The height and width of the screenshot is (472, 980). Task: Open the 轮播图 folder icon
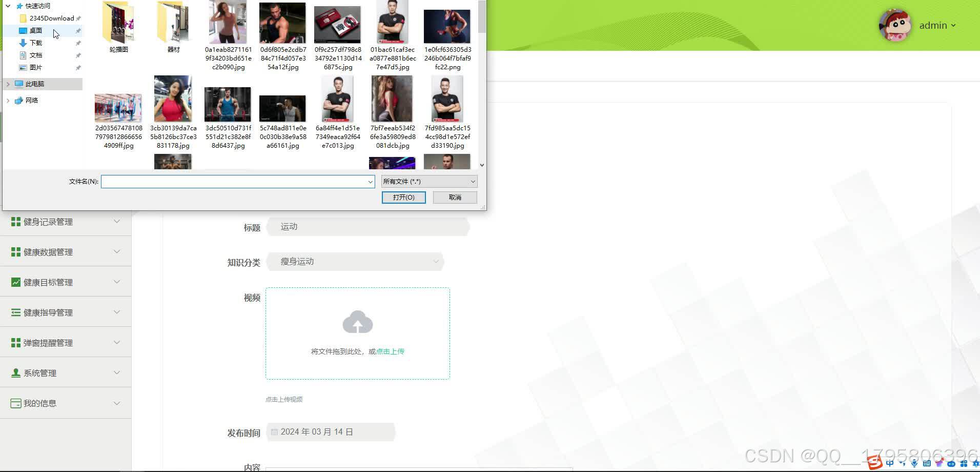click(x=118, y=22)
